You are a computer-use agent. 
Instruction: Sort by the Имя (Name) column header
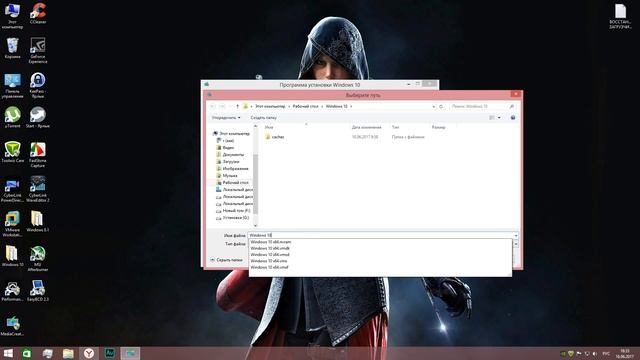pos(269,127)
